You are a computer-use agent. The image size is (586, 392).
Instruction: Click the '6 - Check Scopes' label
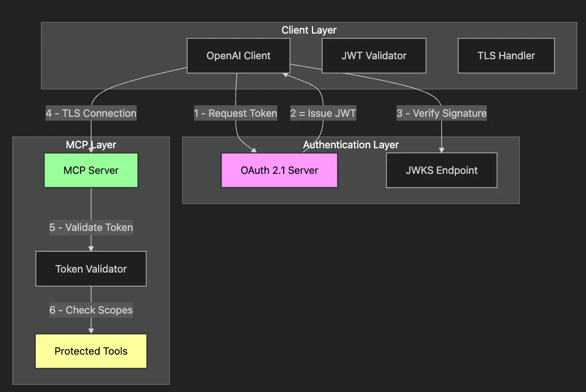[91, 310]
